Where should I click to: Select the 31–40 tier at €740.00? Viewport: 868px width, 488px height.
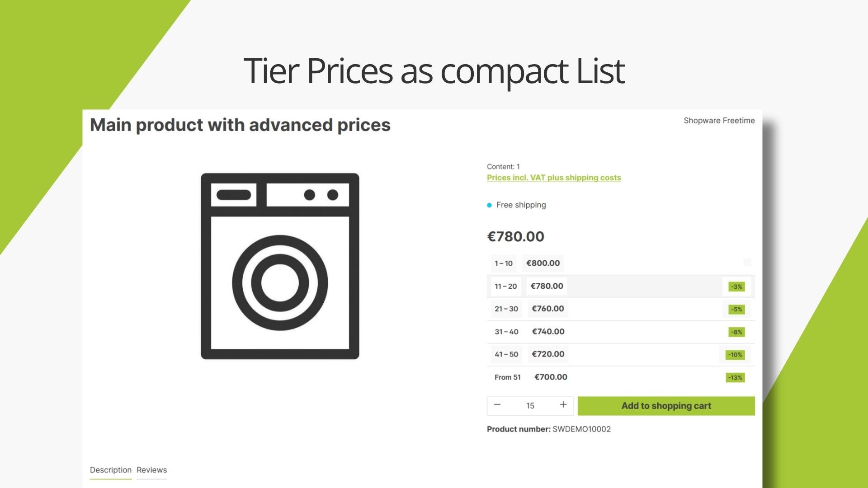[x=621, y=332]
